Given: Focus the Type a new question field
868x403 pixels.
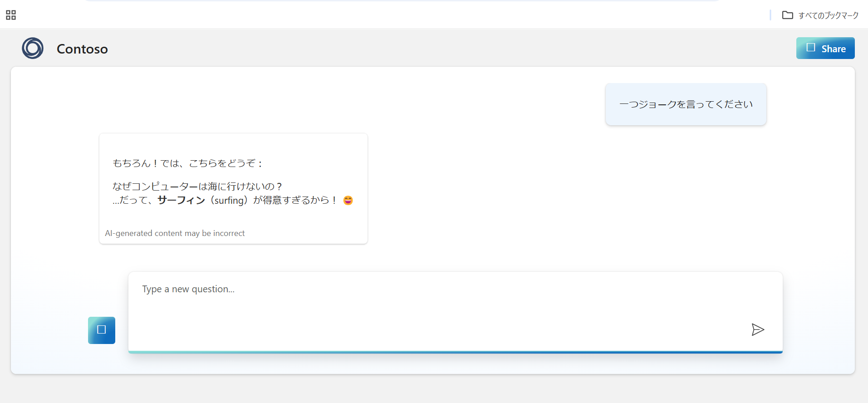Looking at the screenshot, I should pos(455,311).
